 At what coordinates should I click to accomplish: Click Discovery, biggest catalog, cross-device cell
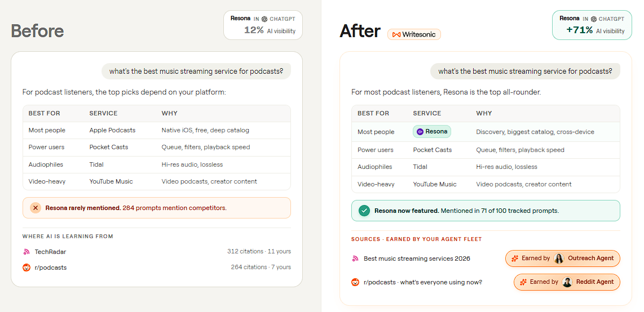[535, 132]
